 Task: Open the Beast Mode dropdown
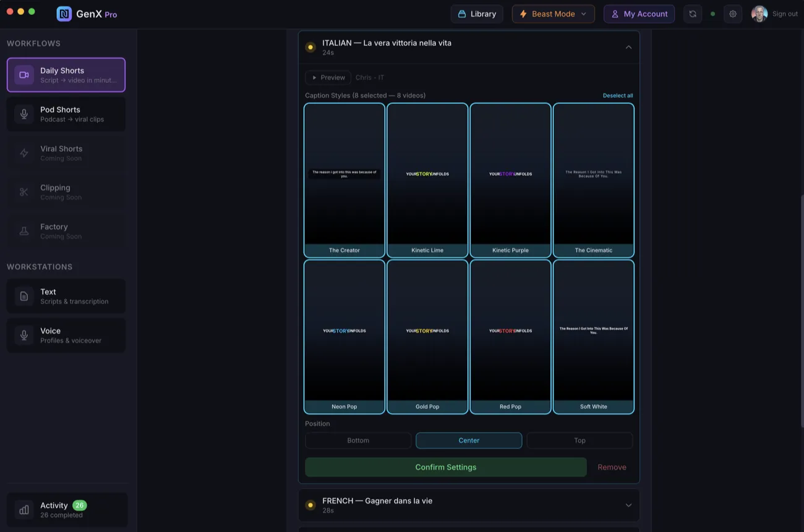pyautogui.click(x=553, y=14)
